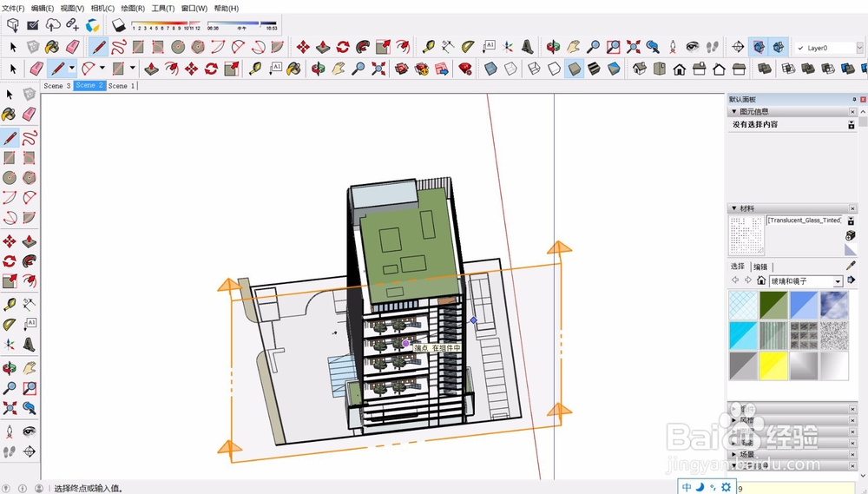Toggle Display Section Cuts
Image resolution: width=868 pixels, height=494 pixels.
pyautogui.click(x=779, y=47)
